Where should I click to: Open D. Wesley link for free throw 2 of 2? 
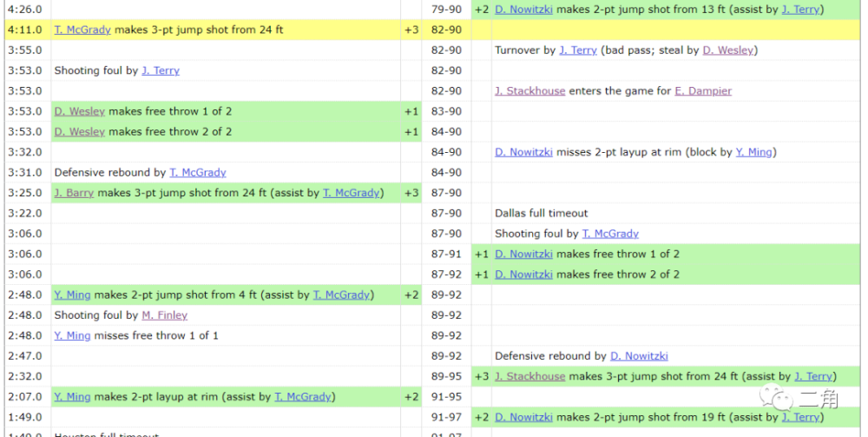[x=80, y=132]
